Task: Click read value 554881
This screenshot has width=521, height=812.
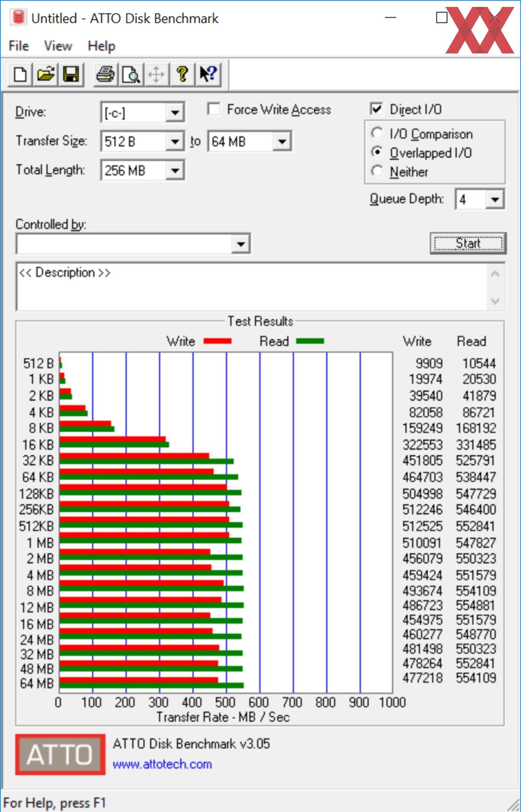Action: click(476, 605)
